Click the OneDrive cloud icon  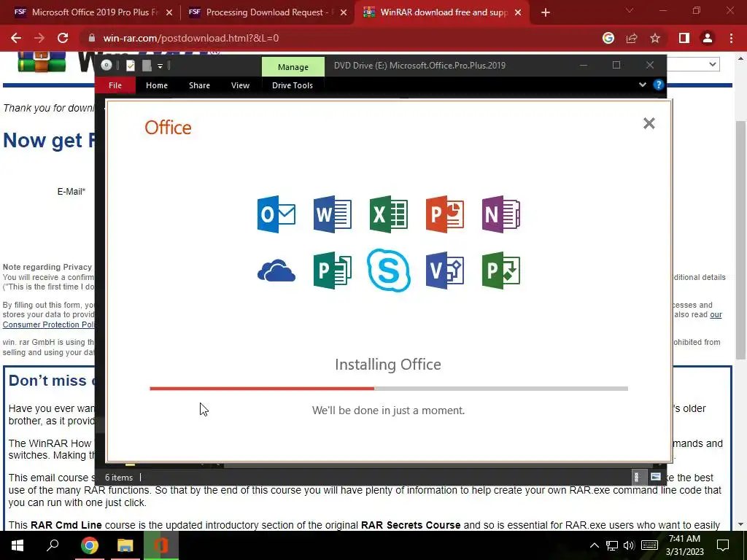276,271
